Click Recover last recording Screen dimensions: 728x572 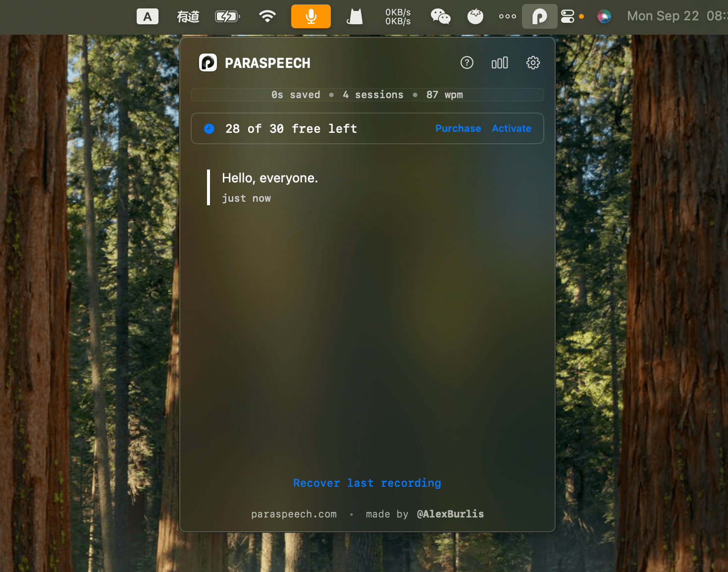367,483
